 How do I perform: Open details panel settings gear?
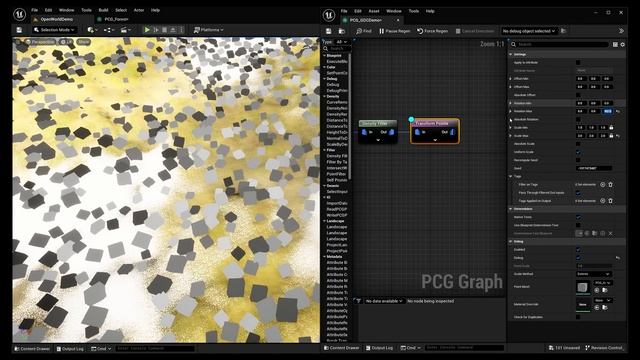point(622,44)
